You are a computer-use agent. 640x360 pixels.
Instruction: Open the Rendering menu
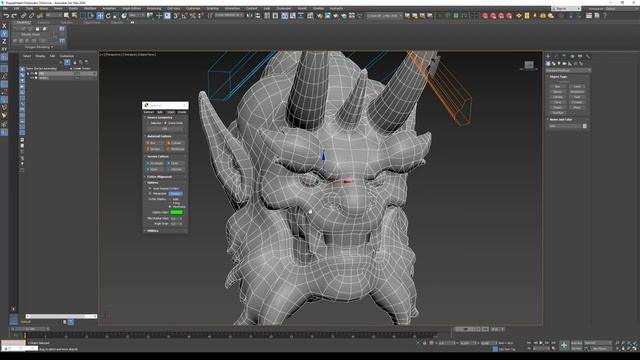pos(154,8)
